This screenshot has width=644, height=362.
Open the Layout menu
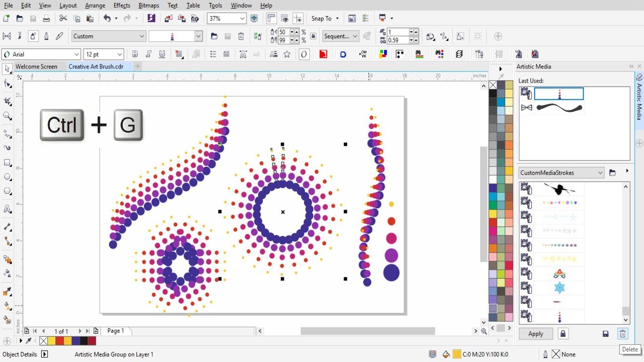(x=68, y=6)
